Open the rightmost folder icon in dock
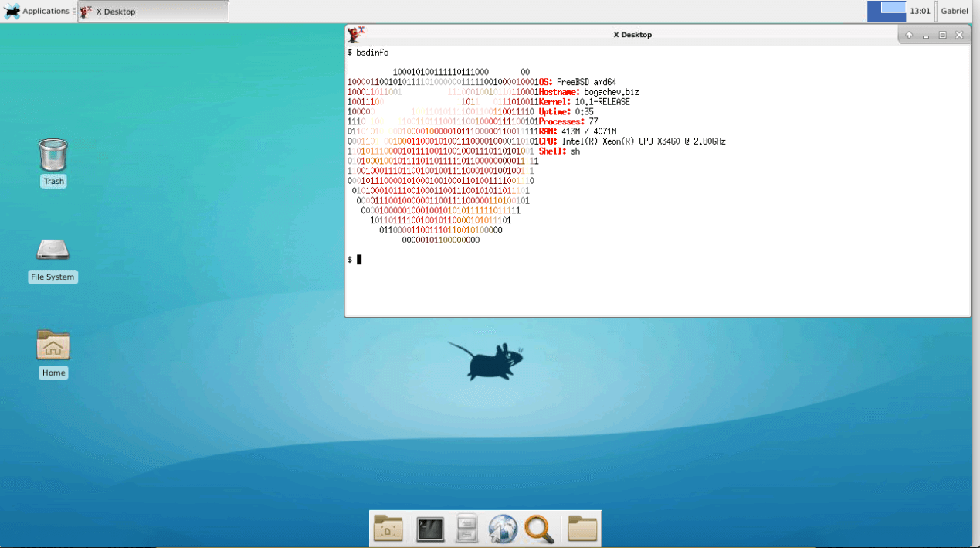 582,529
